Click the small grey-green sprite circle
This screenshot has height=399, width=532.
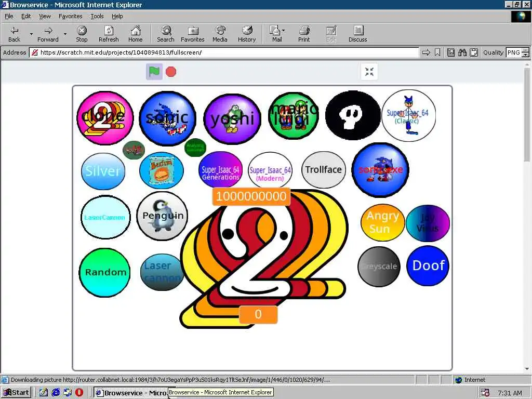pos(134,150)
